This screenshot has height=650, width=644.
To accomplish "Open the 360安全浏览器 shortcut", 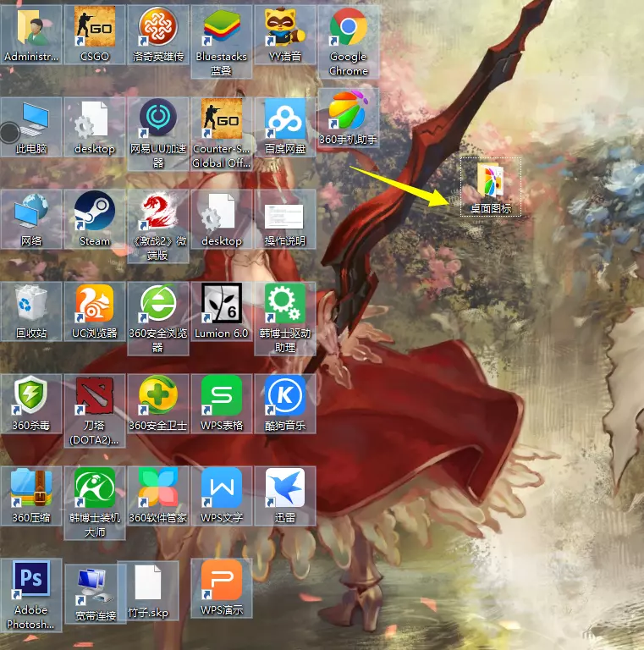I will click(x=158, y=318).
